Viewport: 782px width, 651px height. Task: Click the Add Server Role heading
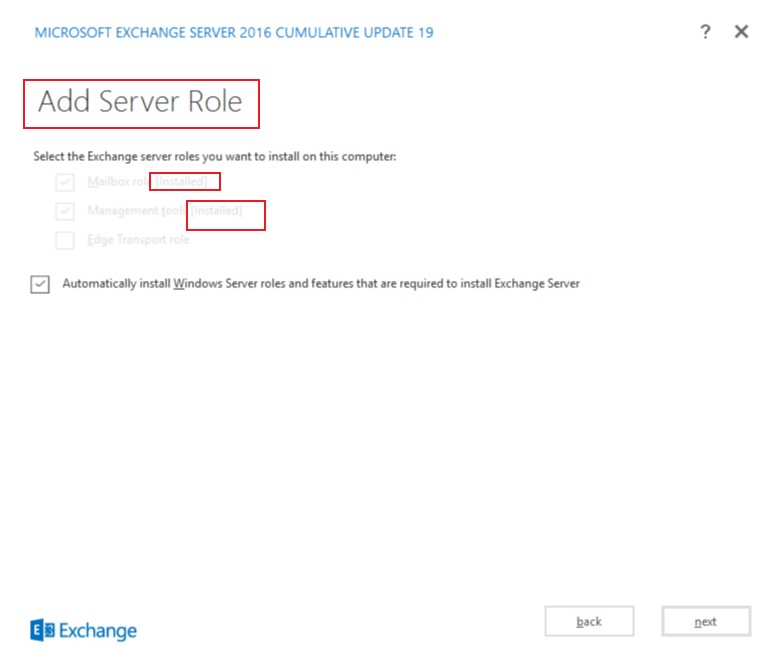141,102
